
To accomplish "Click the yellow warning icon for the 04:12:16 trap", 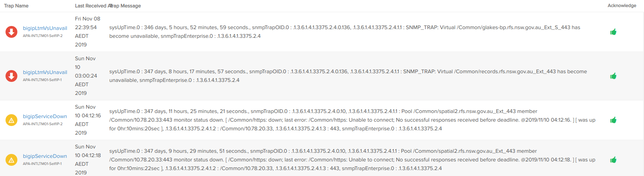I will 11,120.
